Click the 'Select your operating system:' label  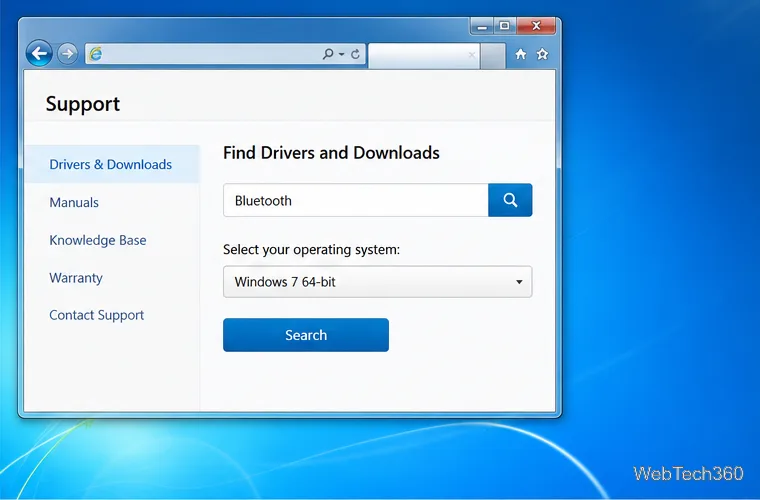pyautogui.click(x=312, y=250)
